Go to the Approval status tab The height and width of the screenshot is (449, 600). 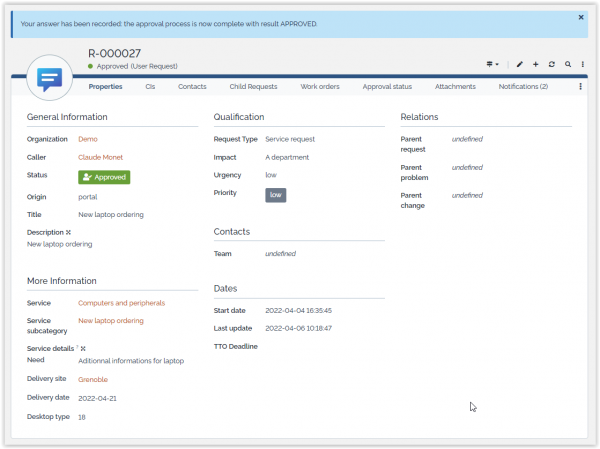click(x=387, y=87)
